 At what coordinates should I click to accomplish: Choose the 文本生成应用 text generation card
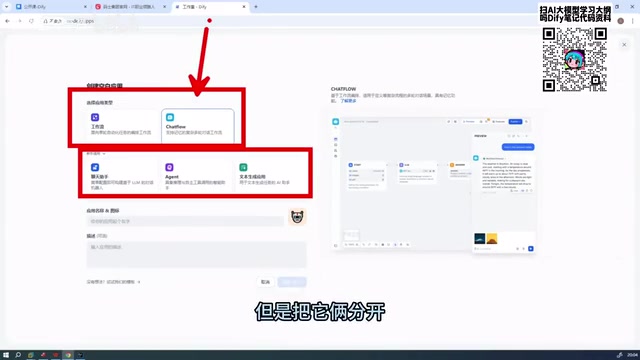tap(271, 176)
